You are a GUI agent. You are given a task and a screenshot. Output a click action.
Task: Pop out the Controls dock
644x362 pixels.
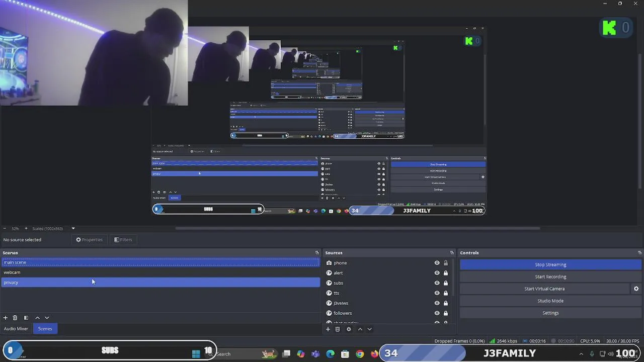tap(639, 253)
